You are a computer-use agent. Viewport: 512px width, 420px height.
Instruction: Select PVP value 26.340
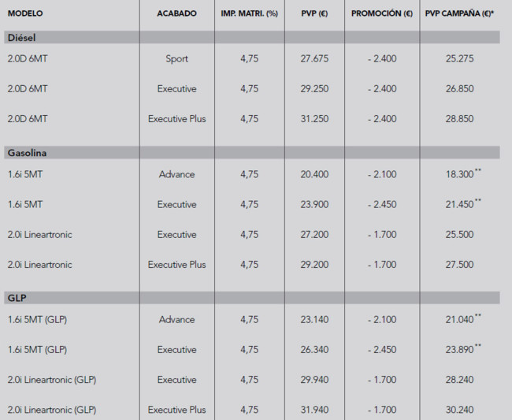click(x=314, y=349)
